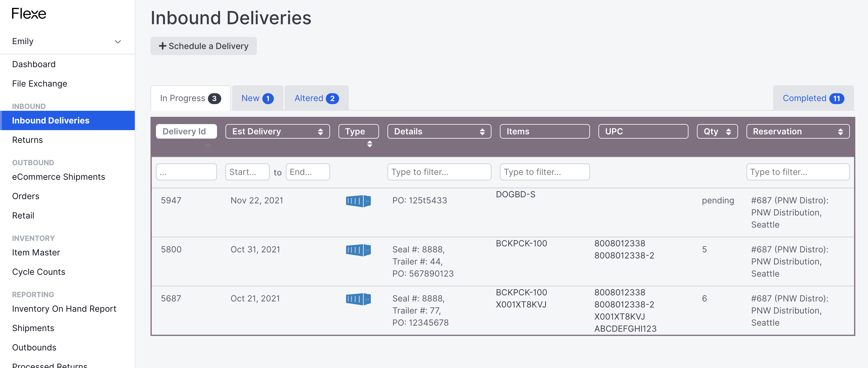Click the sort arrows under the Type column
Image resolution: width=868 pixels, height=368 pixels.
click(370, 144)
